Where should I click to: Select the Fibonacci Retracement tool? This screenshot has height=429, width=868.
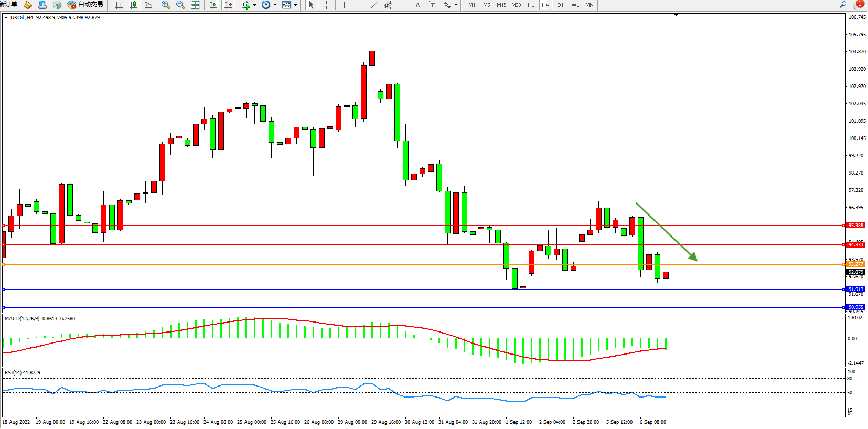click(403, 5)
